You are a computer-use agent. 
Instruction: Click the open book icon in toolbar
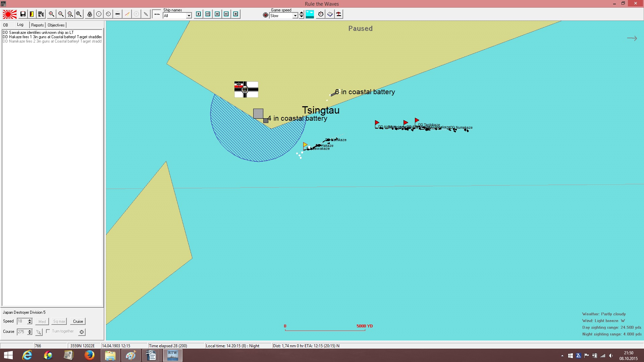point(330,14)
